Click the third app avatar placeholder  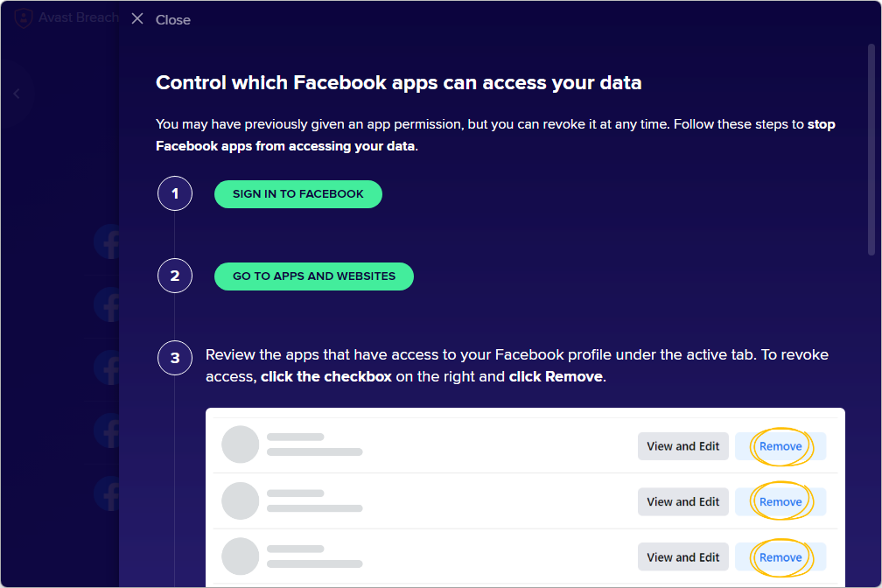(241, 556)
